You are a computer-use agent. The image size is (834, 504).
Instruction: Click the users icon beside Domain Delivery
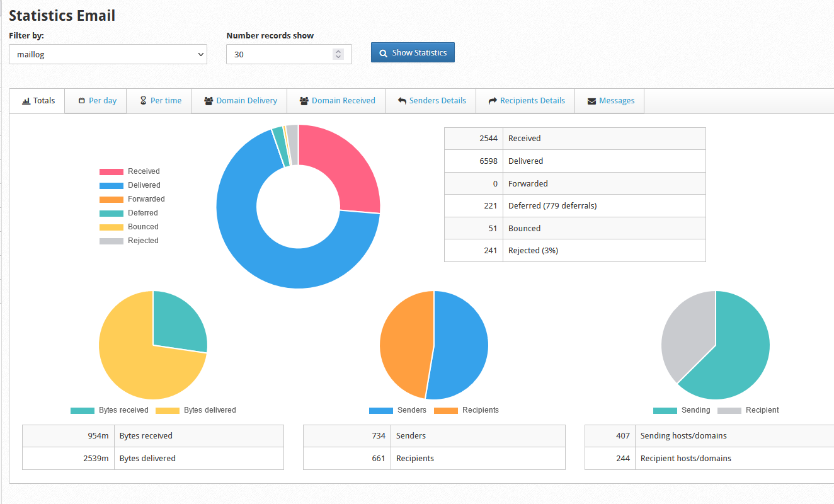coord(208,101)
